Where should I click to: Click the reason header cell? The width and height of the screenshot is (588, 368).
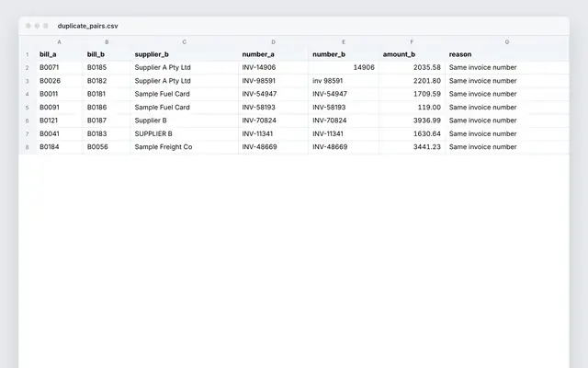[x=507, y=54]
